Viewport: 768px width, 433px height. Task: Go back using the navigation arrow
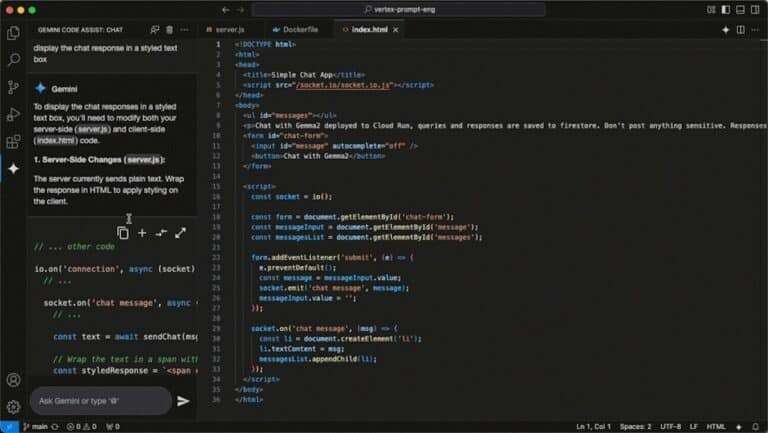click(x=225, y=10)
